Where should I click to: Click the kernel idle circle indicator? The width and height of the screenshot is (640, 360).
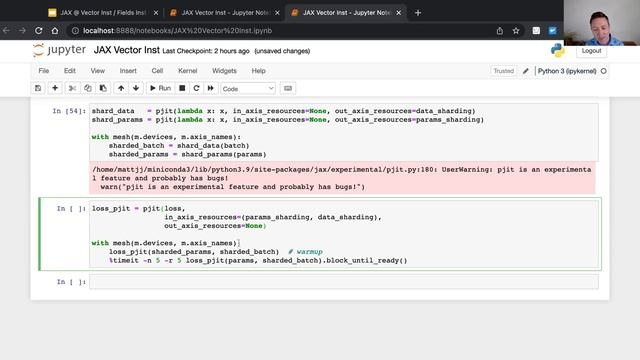click(604, 71)
